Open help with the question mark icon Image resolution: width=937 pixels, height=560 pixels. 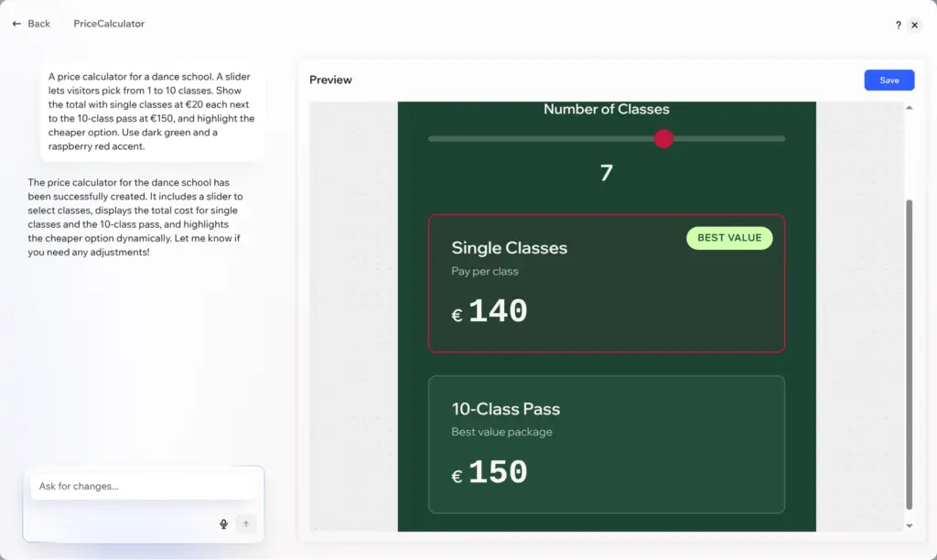899,25
